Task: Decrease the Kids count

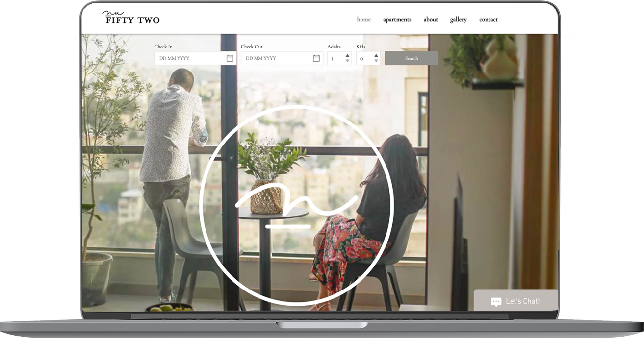Action: click(376, 61)
